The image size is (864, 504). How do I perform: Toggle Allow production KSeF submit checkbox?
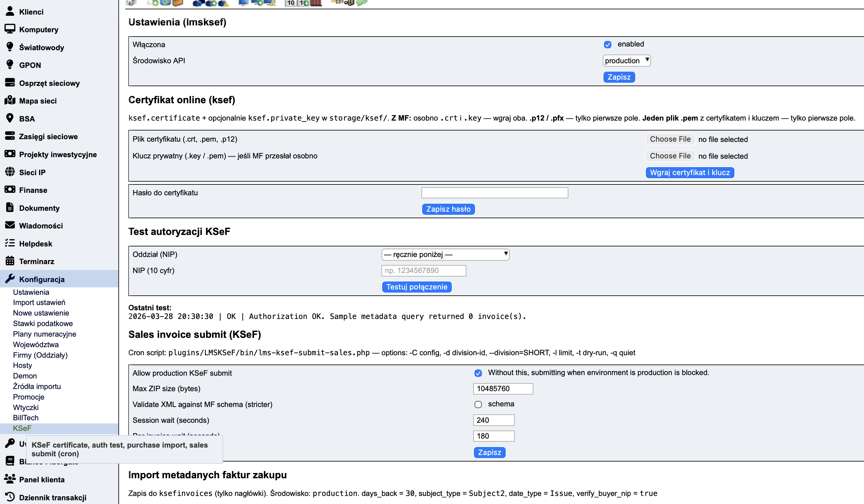(478, 373)
